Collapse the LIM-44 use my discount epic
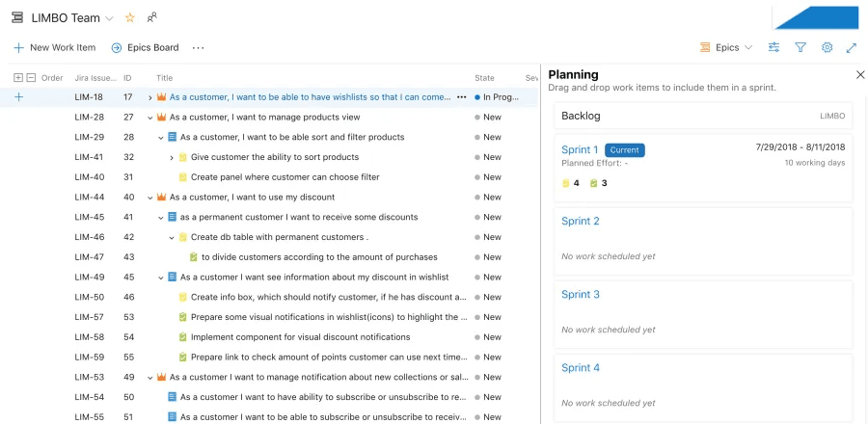 (x=150, y=198)
